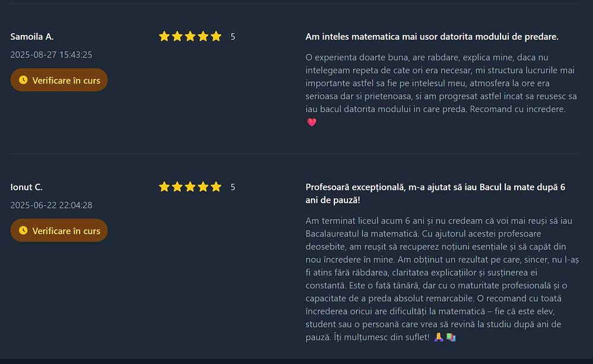Click the third star in Ionut C.'s rating
Viewport: 593px width, 364px height.
click(190, 187)
